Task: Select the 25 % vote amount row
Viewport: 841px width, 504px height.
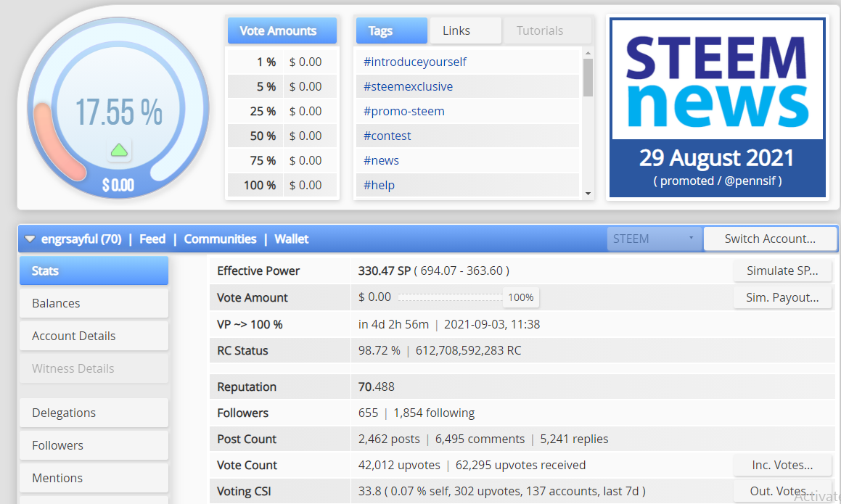Action: pos(283,111)
